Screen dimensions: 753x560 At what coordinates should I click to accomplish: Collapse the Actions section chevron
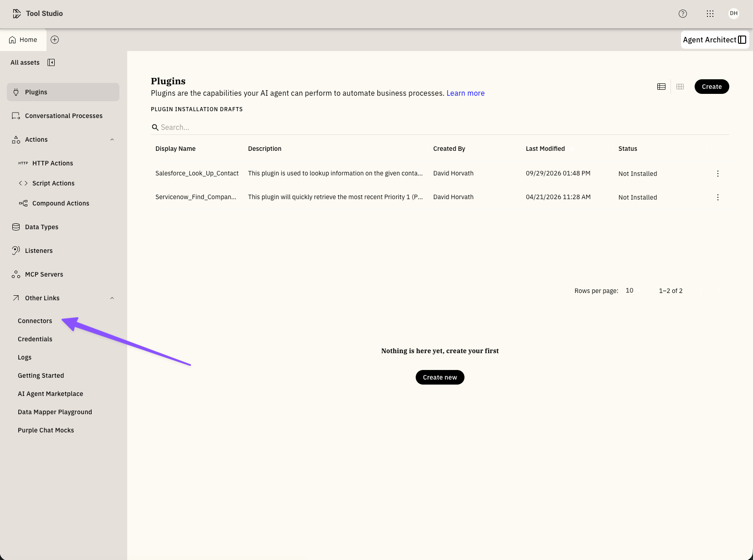point(112,139)
